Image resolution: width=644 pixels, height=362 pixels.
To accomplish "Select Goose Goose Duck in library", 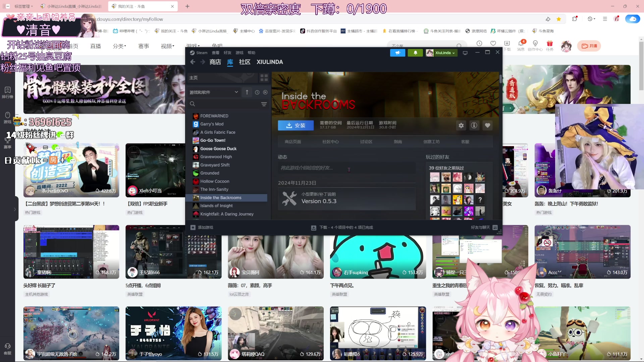I will click(x=218, y=148).
